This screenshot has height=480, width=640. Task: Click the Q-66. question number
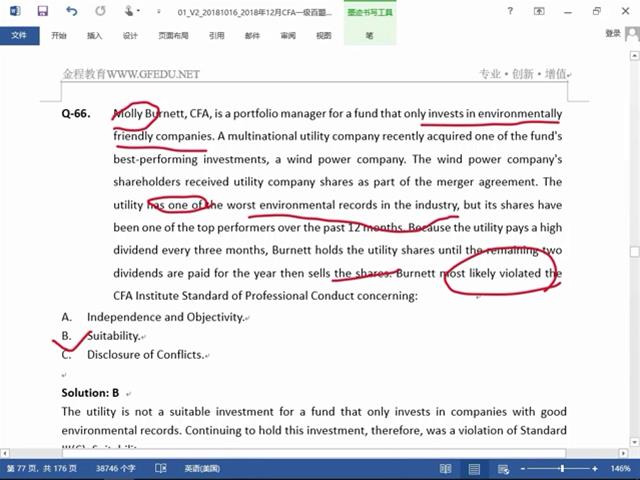76,113
